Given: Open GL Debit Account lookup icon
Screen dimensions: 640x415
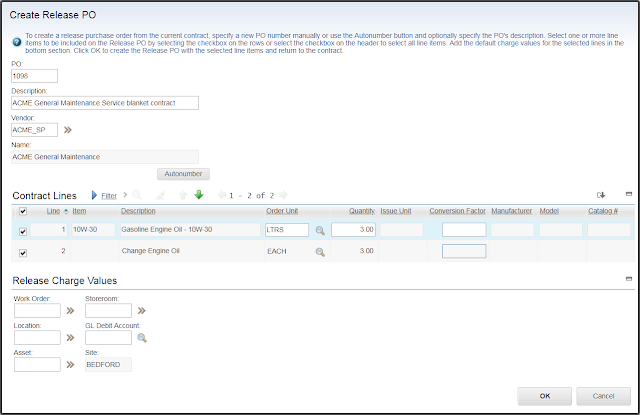Looking at the screenshot, I should coord(142,338).
